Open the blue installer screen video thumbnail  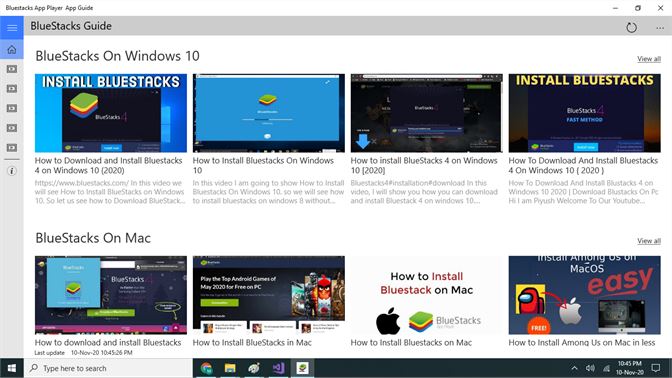point(269,113)
